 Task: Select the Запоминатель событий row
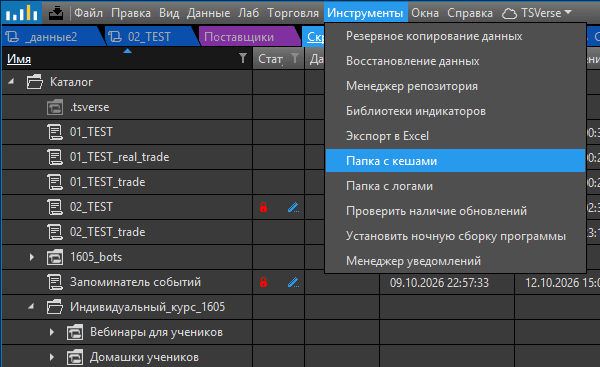click(127, 282)
